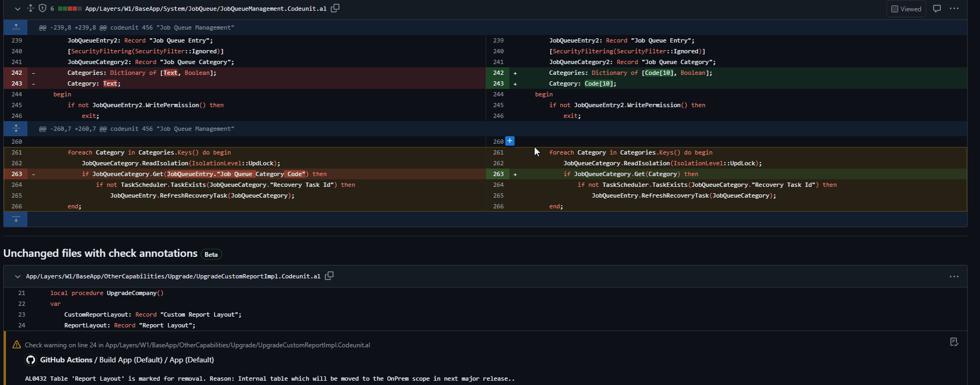This screenshot has width=980, height=385.
Task: Select added line number 263 on the right
Action: 499,174
